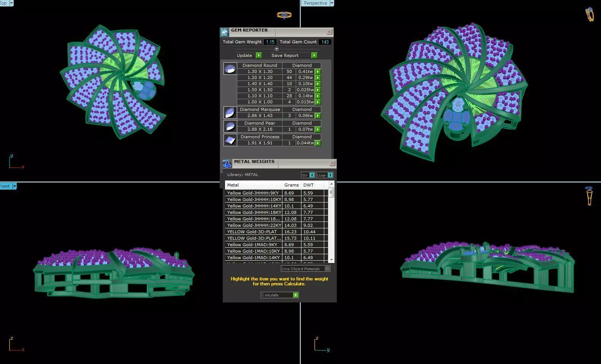The height and width of the screenshot is (364, 601).
Task: Click the 0.41tw weight cell
Action: [306, 71]
